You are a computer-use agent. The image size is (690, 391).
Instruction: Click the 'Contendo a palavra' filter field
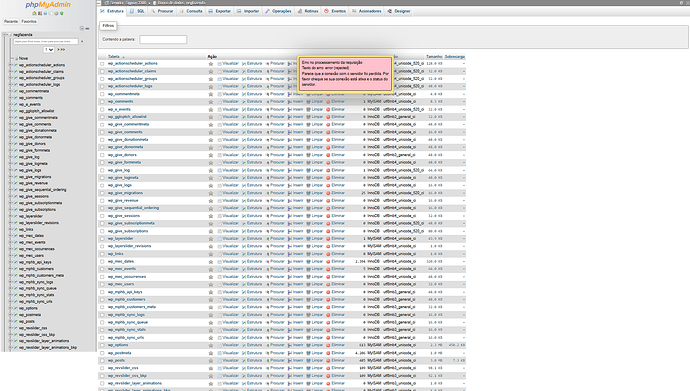(163, 40)
